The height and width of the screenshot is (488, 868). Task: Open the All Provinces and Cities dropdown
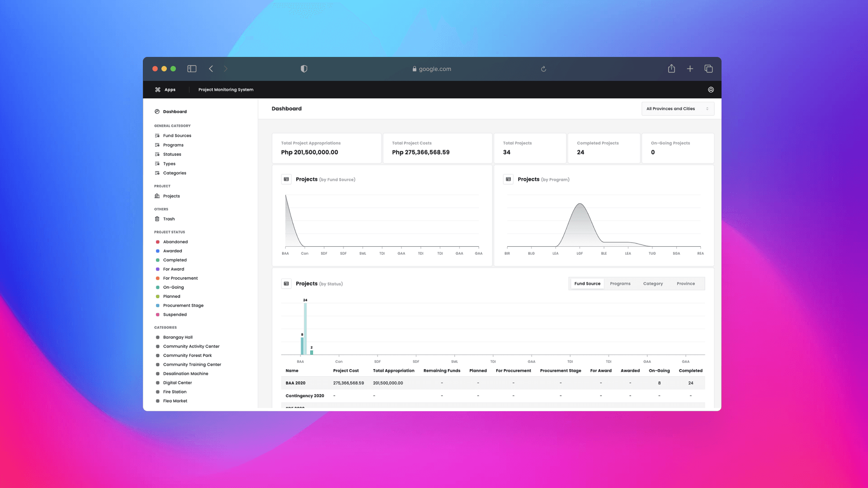pos(677,108)
